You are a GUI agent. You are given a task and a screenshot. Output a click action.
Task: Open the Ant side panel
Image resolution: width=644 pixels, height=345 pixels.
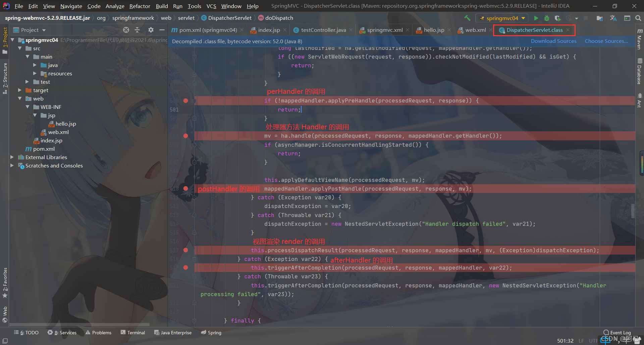tap(640, 100)
